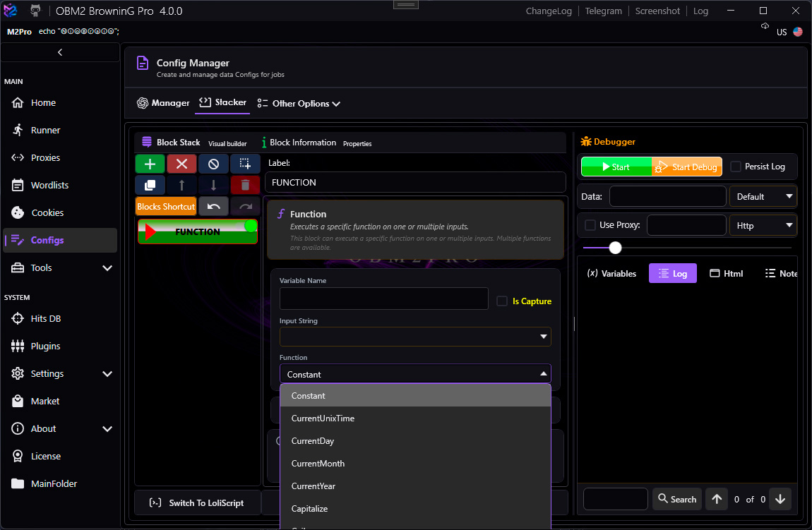The height and width of the screenshot is (530, 812).
Task: Remove block using the red X button
Action: pos(181,164)
